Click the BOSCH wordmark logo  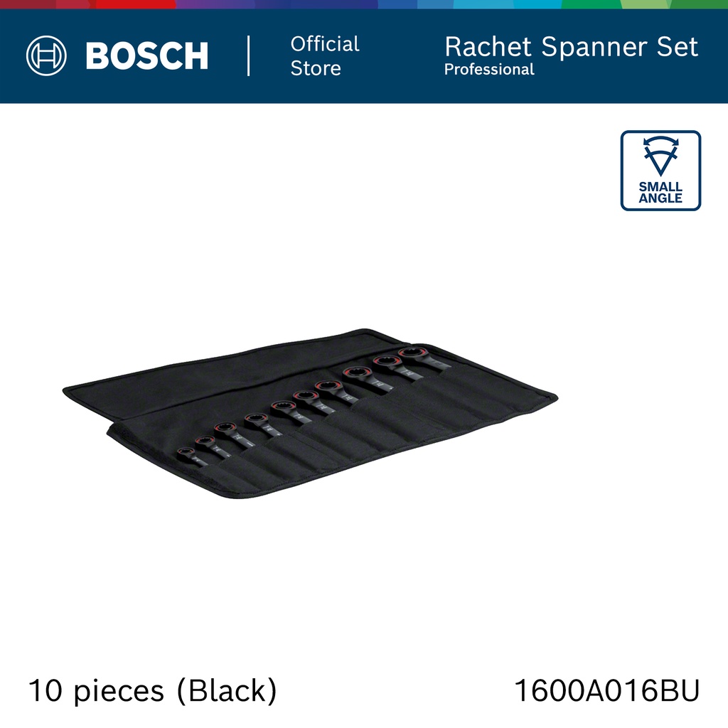(x=146, y=56)
